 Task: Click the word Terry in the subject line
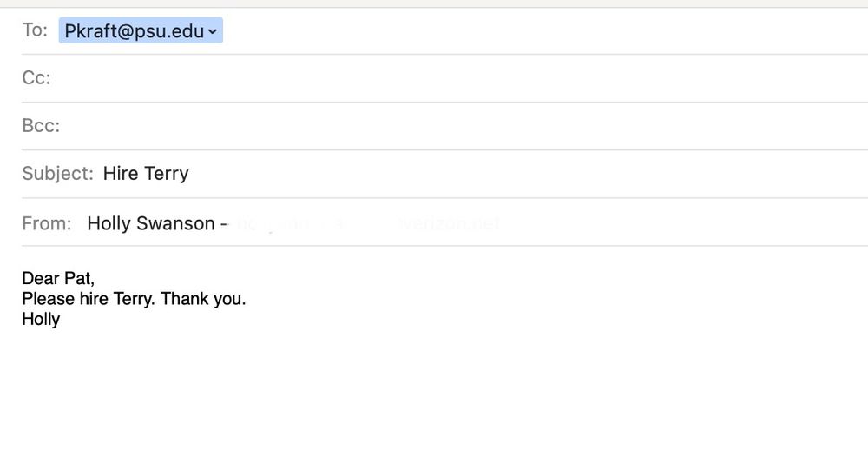[167, 174]
